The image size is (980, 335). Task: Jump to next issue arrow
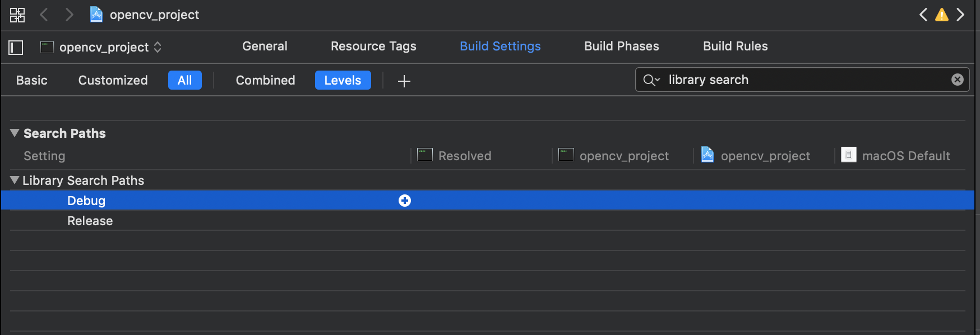(x=960, y=15)
